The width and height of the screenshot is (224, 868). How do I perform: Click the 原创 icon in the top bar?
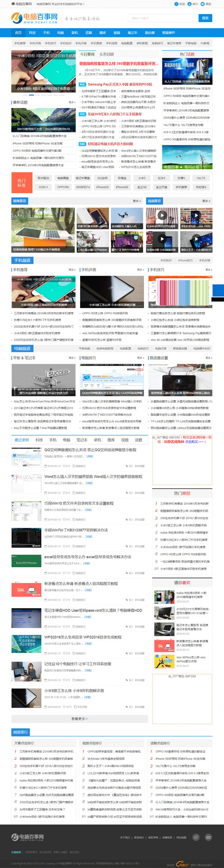point(203,4)
